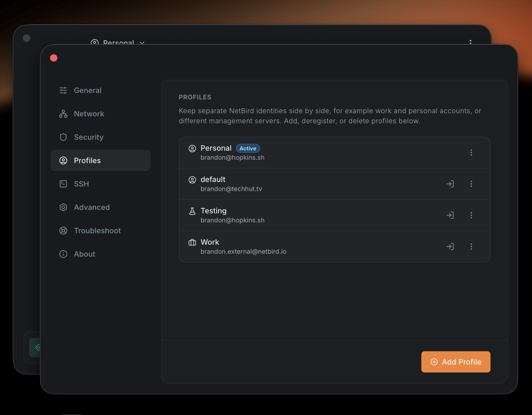This screenshot has width=532, height=415.
Task: Open the General settings section
Action: pos(101,90)
